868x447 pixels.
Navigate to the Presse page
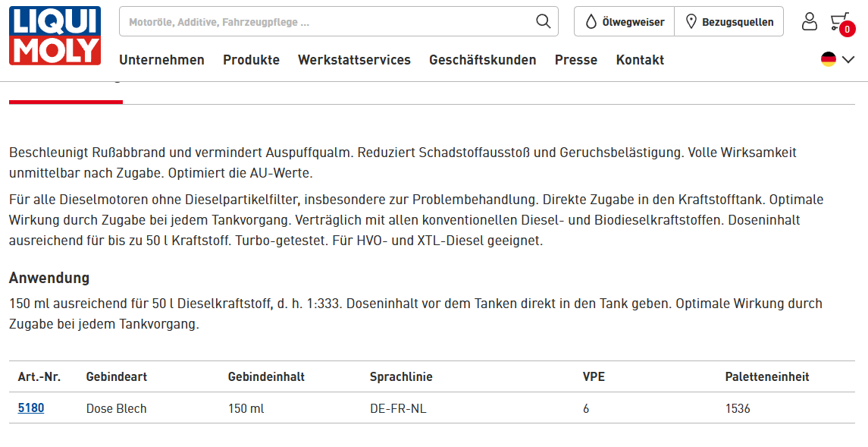(x=575, y=60)
